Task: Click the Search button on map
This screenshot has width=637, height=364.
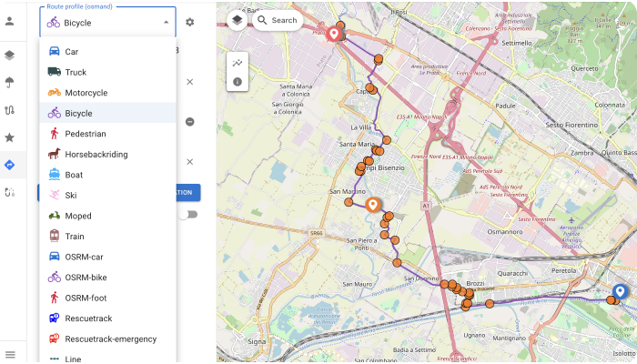Action: [277, 20]
